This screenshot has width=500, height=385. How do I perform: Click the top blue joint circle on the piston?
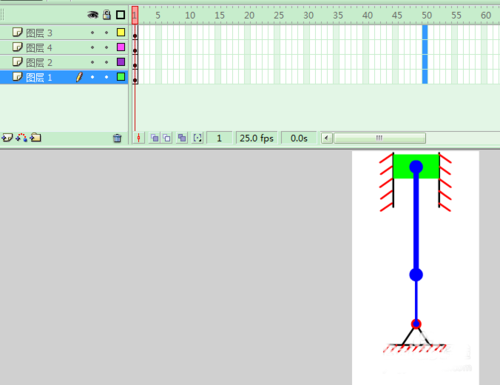(416, 167)
